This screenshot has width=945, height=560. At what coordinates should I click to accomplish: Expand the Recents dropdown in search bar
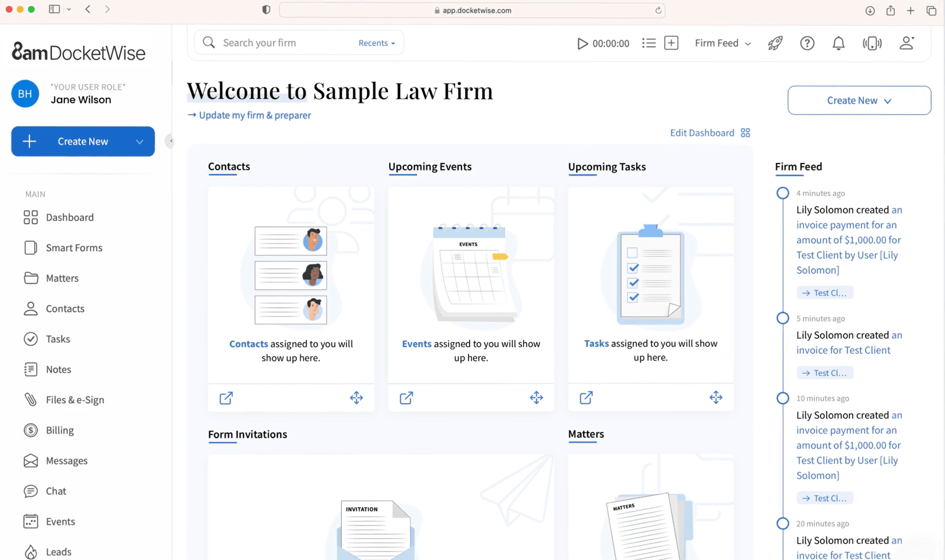(x=376, y=43)
